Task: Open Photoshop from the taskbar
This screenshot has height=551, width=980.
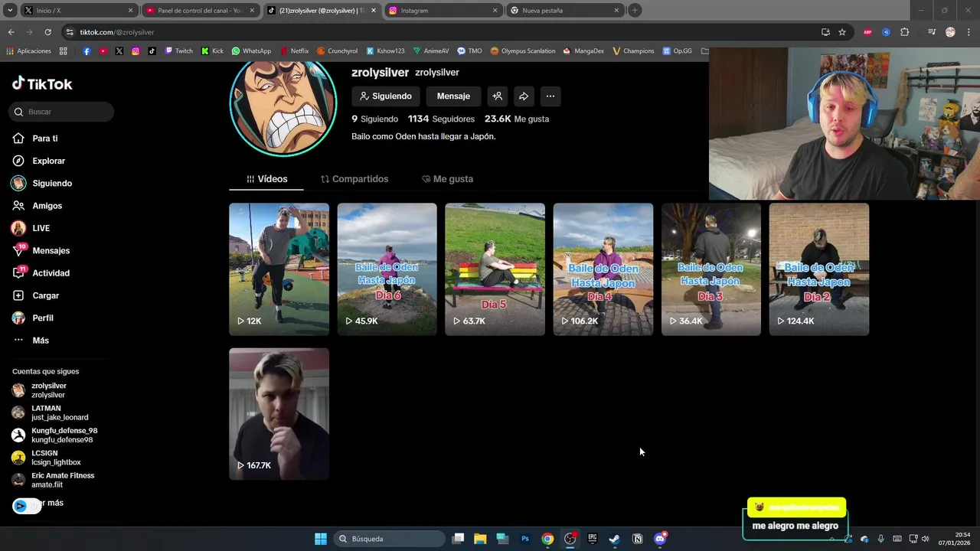Action: pyautogui.click(x=525, y=539)
